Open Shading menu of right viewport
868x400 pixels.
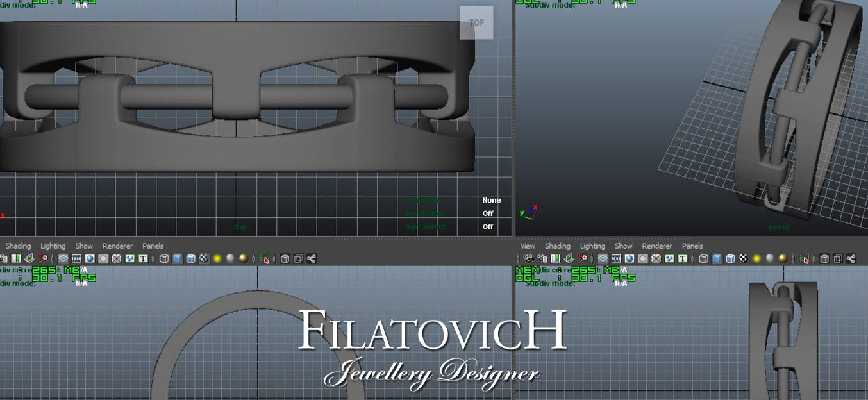558,246
